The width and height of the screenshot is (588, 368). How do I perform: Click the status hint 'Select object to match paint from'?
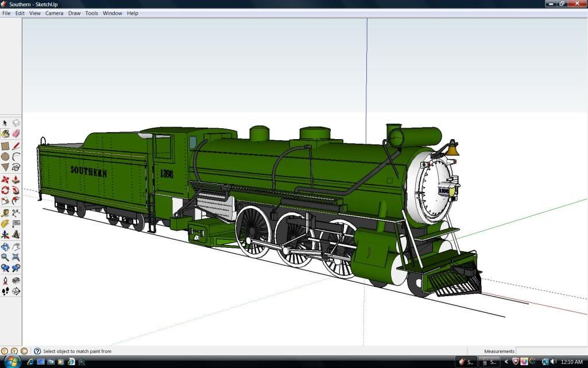coord(78,351)
